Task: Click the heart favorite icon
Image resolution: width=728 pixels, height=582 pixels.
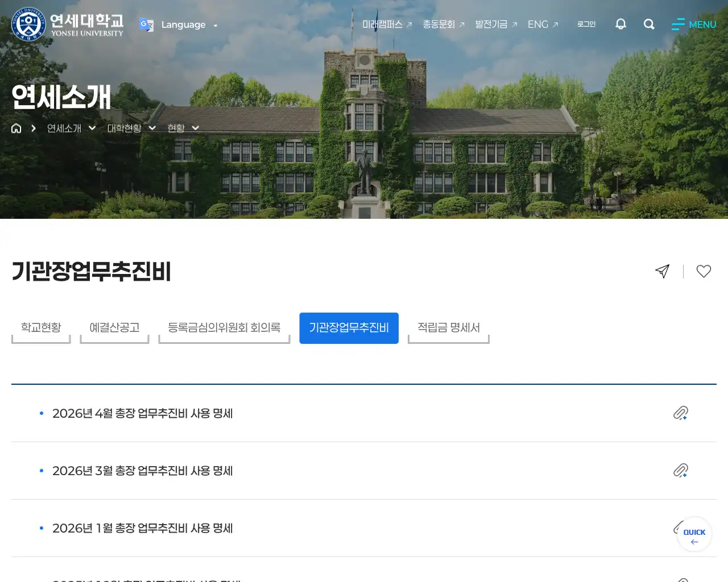Action: pyautogui.click(x=704, y=271)
